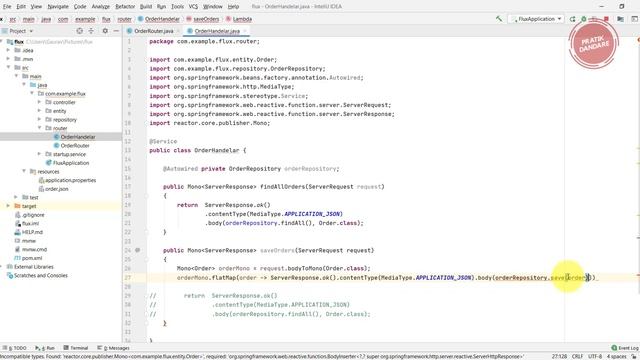640x360 pixels.
Task: Expand the entity package
Action: point(40,111)
